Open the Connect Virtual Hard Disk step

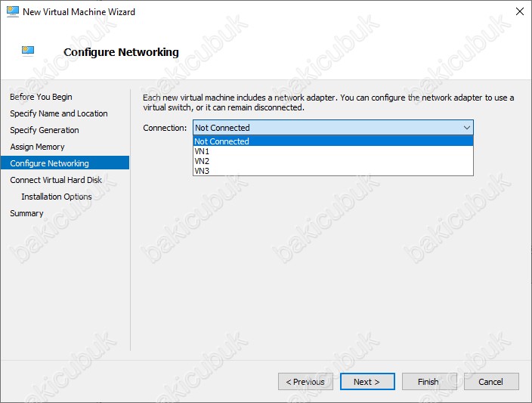point(56,180)
